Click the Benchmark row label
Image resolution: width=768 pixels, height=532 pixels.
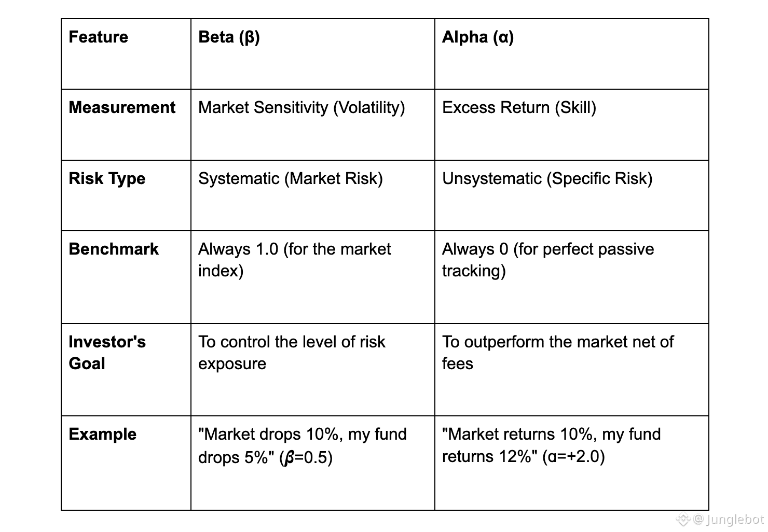point(114,249)
